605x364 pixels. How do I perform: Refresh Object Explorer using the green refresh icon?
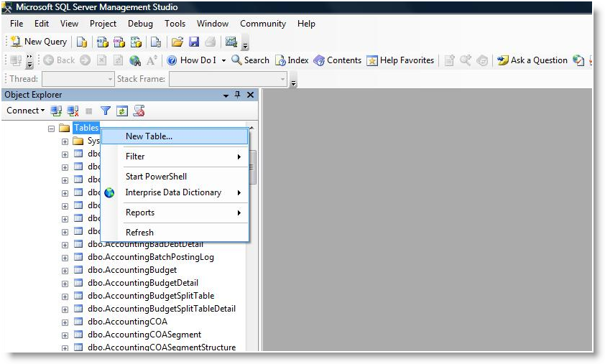coord(122,111)
